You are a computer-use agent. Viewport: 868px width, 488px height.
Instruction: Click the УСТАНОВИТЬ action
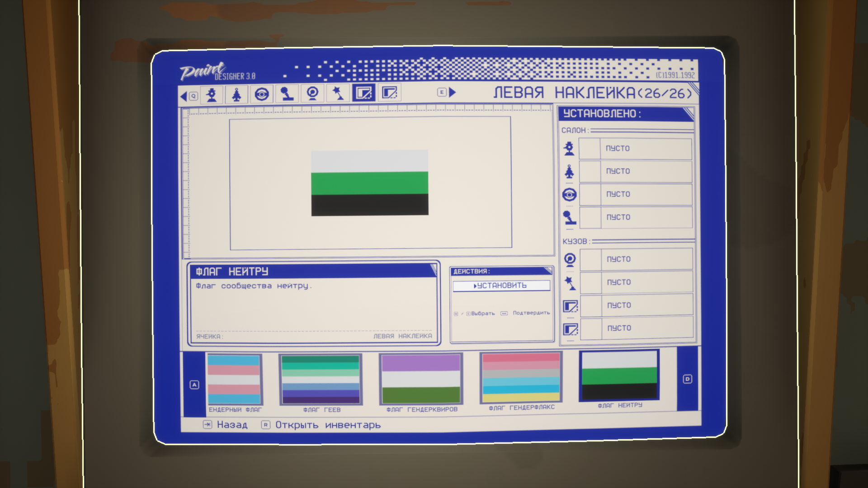click(501, 286)
